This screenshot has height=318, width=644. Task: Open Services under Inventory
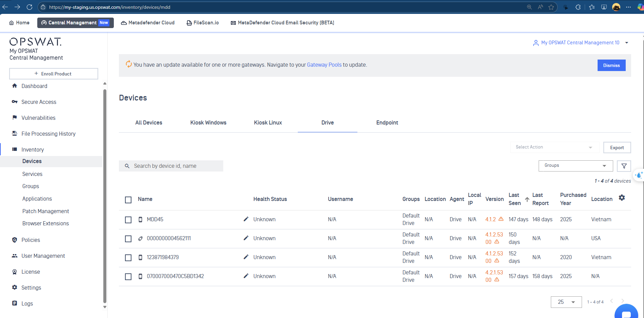point(33,174)
